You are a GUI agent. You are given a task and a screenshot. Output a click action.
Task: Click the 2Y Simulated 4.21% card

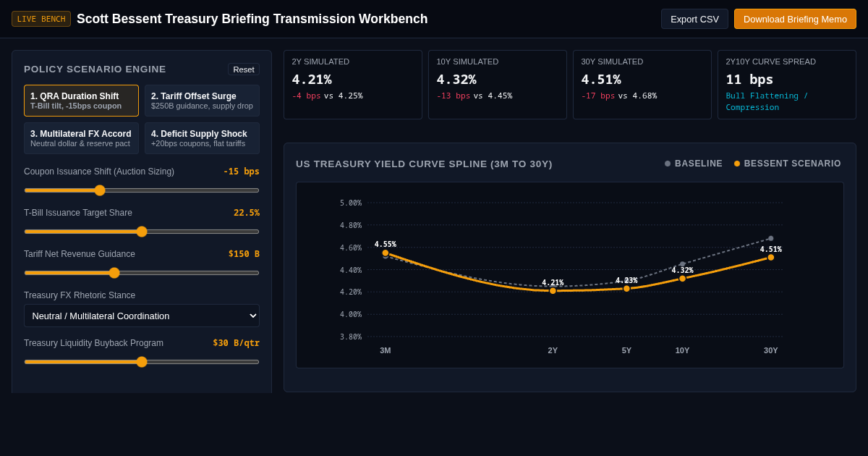[353, 85]
